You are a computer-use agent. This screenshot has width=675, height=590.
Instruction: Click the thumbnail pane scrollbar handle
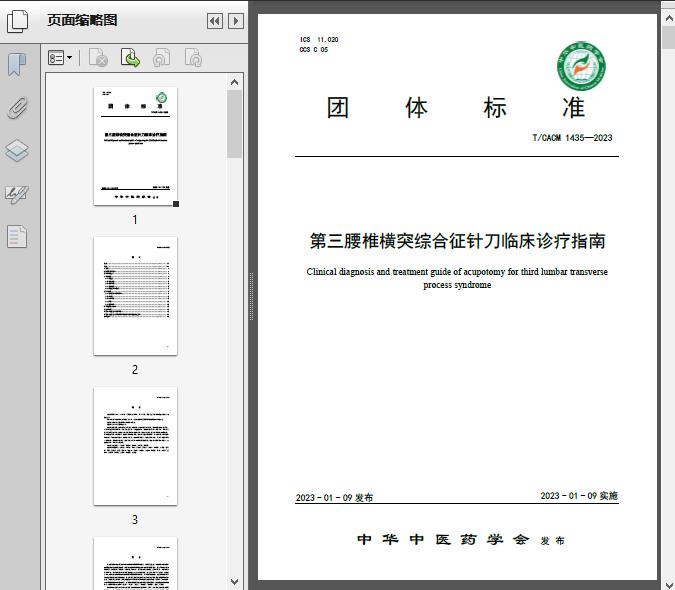point(235,124)
